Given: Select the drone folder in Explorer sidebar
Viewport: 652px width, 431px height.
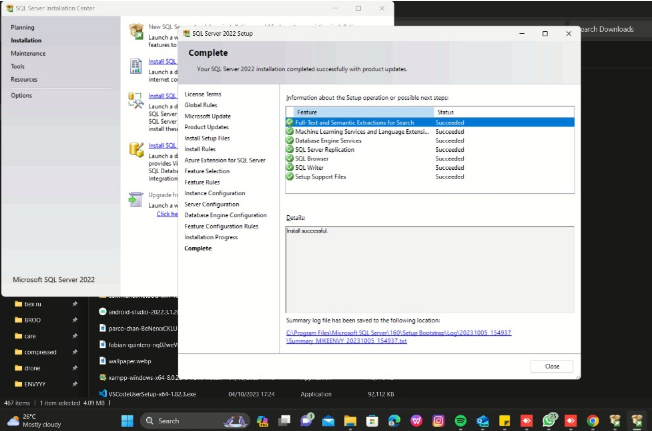Looking at the screenshot, I should pos(34,367).
